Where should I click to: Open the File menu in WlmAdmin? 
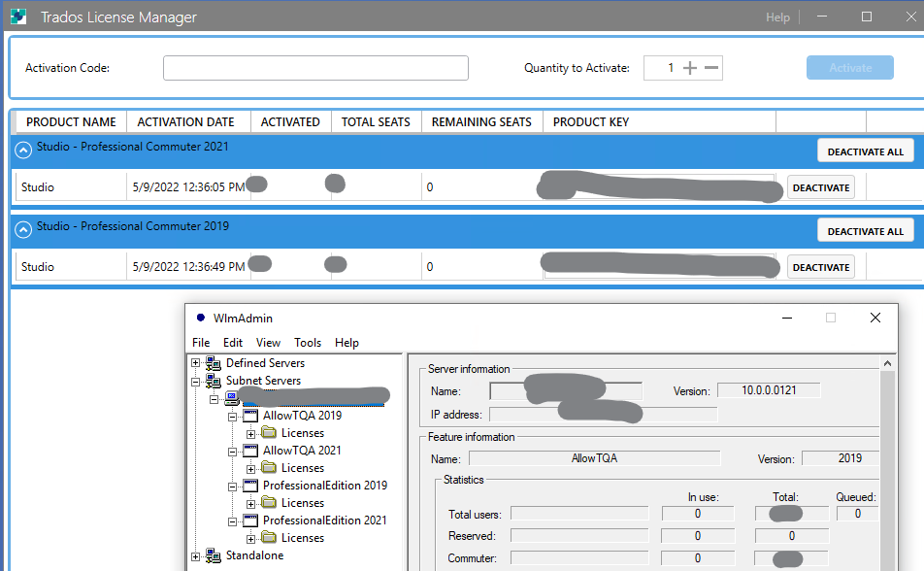coord(201,343)
